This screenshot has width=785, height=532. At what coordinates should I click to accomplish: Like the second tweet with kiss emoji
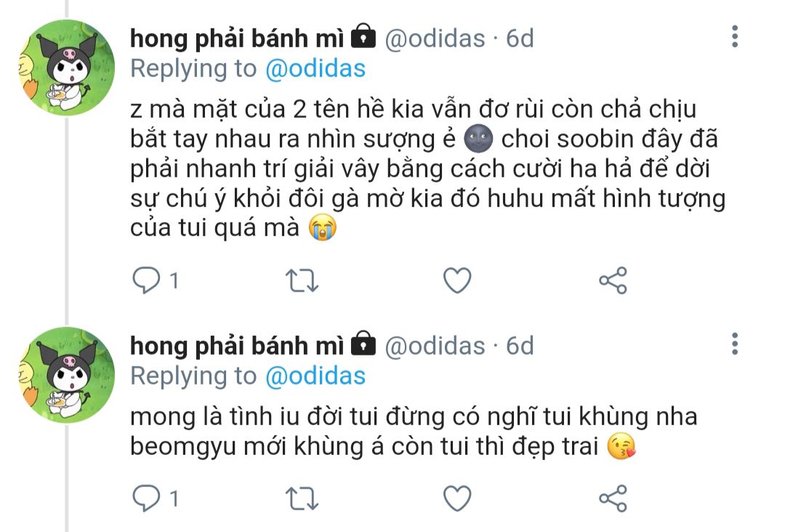[x=457, y=499]
